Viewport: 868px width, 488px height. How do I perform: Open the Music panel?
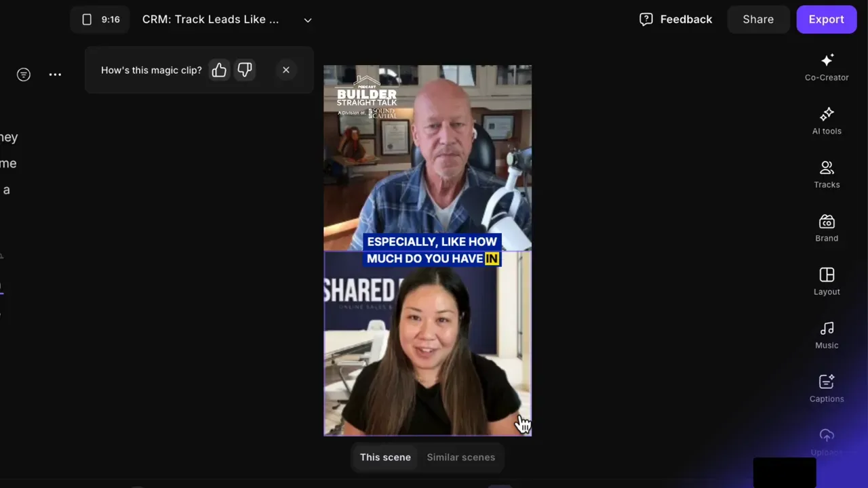827,335
